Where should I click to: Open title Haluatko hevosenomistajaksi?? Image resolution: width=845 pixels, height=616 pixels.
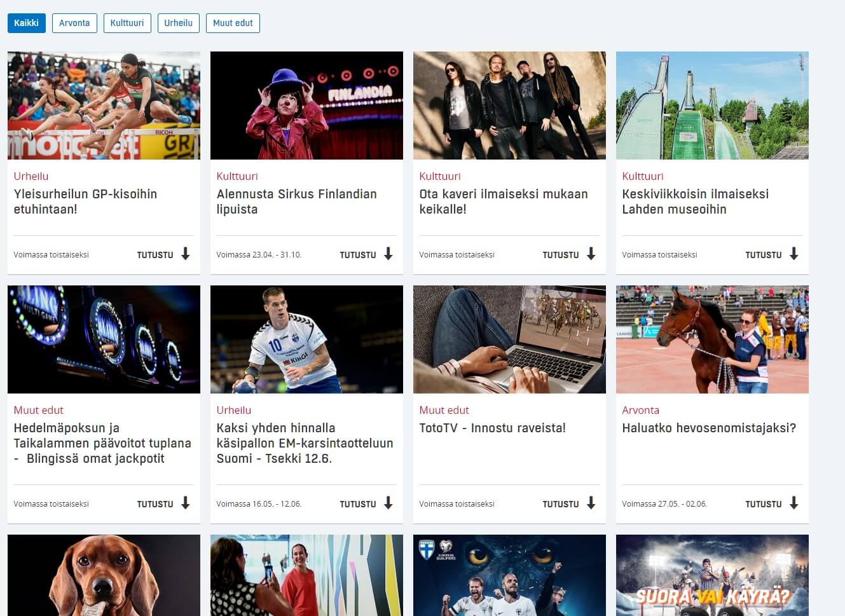coord(709,428)
